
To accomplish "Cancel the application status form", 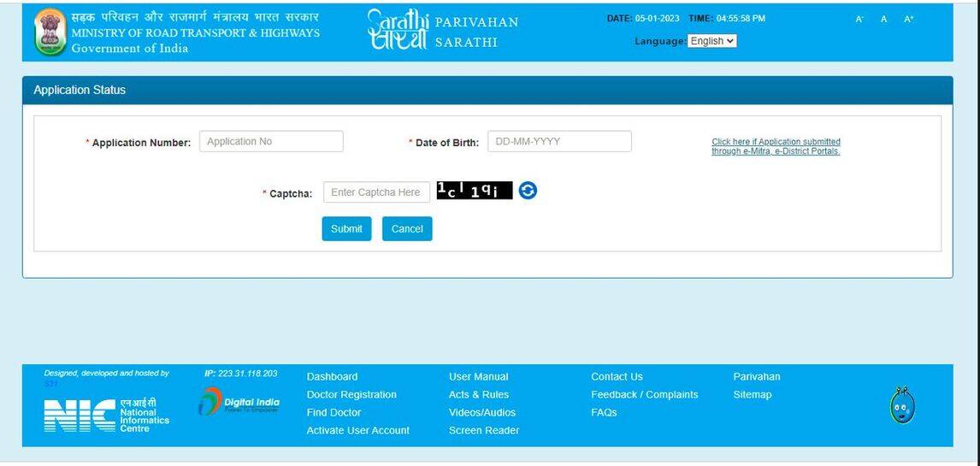I will click(x=407, y=228).
